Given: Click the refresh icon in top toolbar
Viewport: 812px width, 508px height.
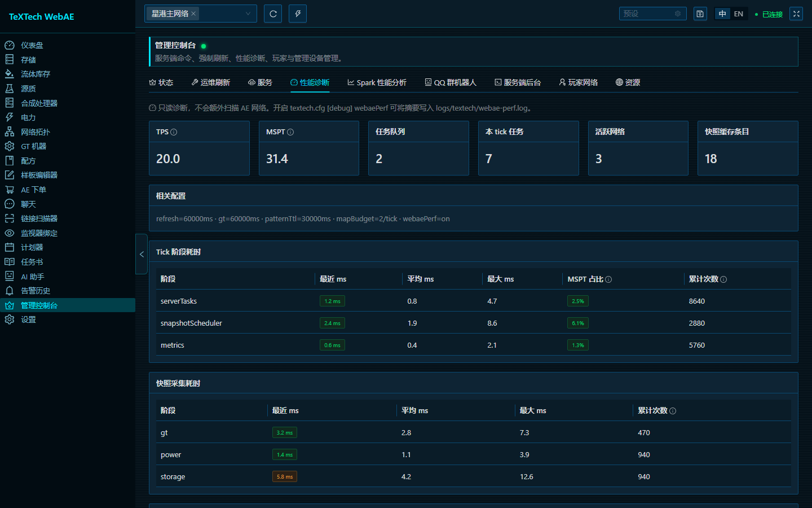Looking at the screenshot, I should coord(273,14).
